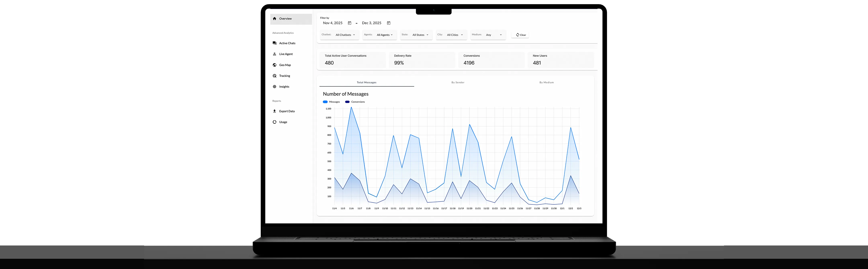Click the Usage circle icon

point(274,122)
